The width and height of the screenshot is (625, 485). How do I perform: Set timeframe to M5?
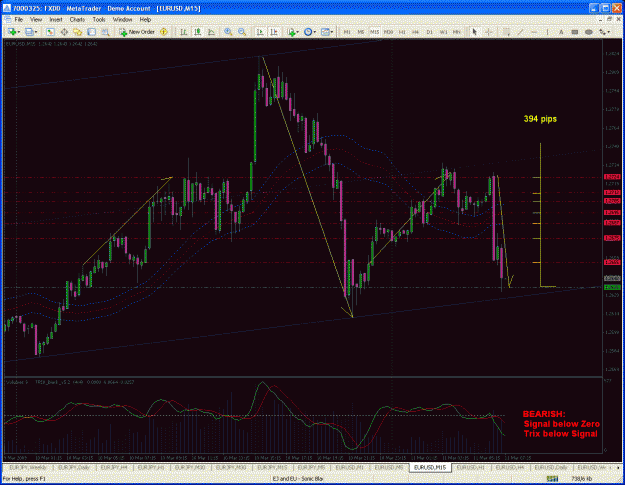click(361, 32)
